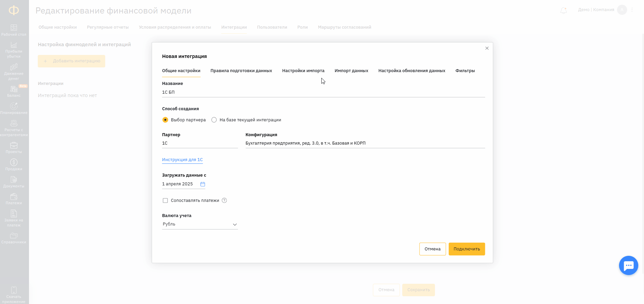Click the Сохранить button behind dialog

[418, 290]
